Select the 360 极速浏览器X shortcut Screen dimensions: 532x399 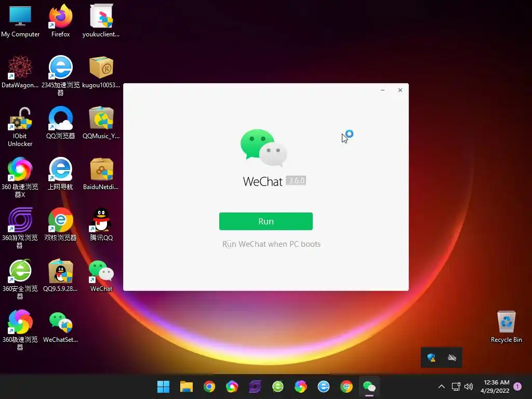pos(20,178)
